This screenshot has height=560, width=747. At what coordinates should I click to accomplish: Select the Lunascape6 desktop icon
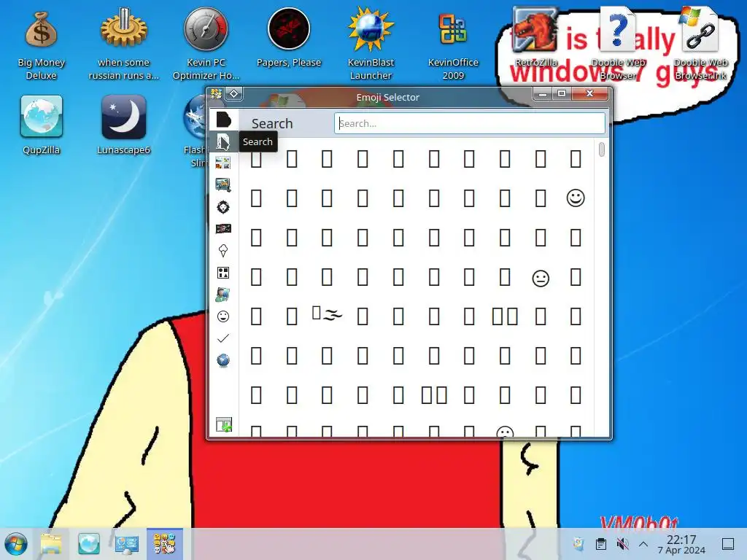click(124, 125)
